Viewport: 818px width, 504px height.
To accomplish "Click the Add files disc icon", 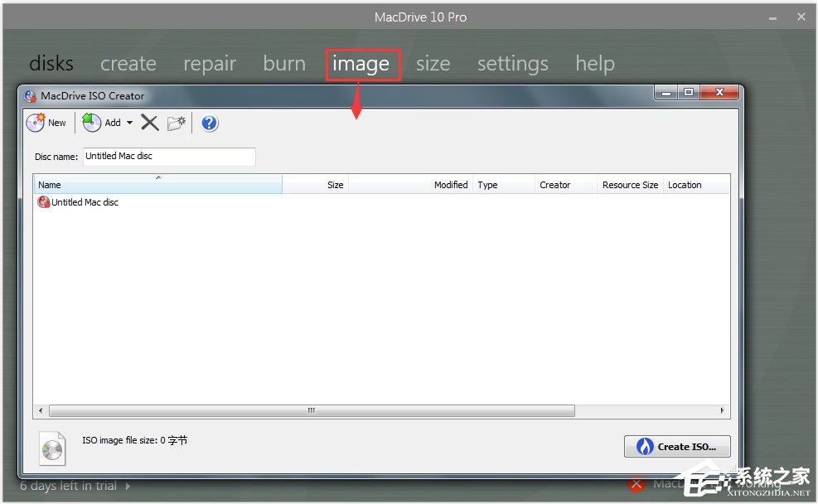I will pyautogui.click(x=92, y=123).
